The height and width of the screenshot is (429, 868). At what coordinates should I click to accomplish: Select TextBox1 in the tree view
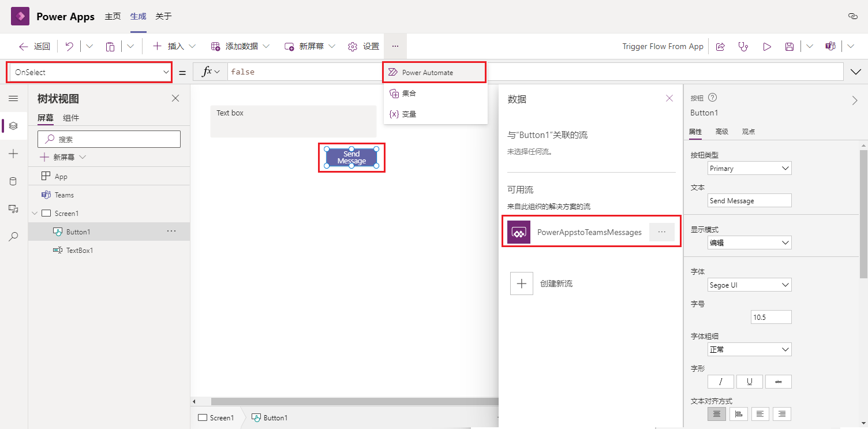pyautogui.click(x=109, y=250)
